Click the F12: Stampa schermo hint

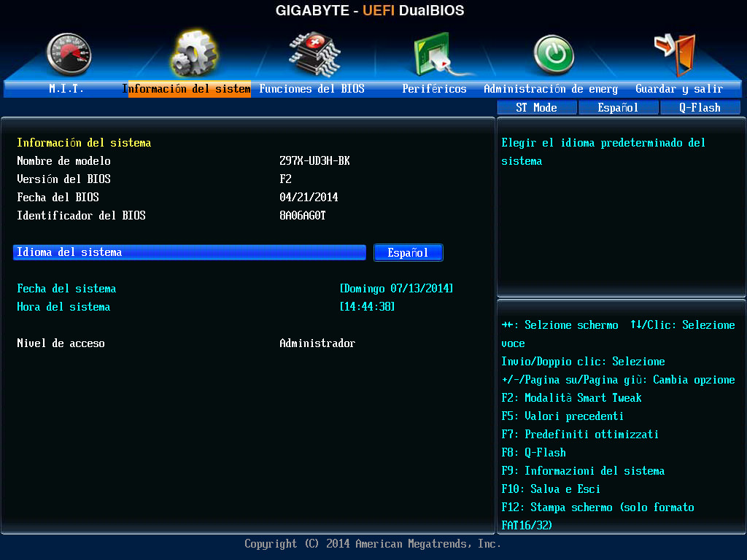pyautogui.click(x=597, y=516)
